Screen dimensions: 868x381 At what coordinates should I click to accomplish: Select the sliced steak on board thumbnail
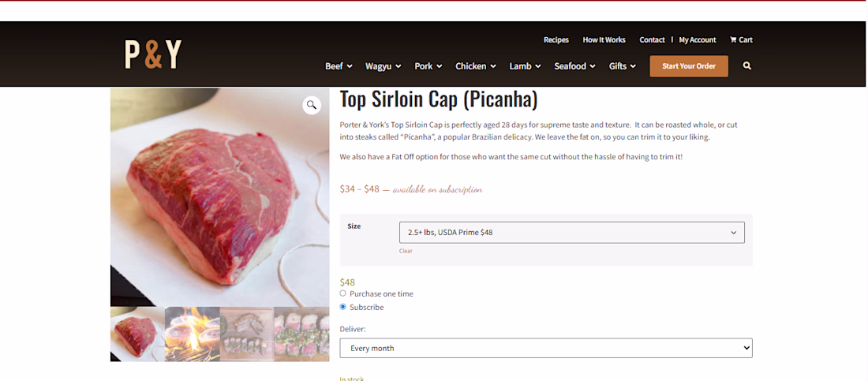coord(247,334)
